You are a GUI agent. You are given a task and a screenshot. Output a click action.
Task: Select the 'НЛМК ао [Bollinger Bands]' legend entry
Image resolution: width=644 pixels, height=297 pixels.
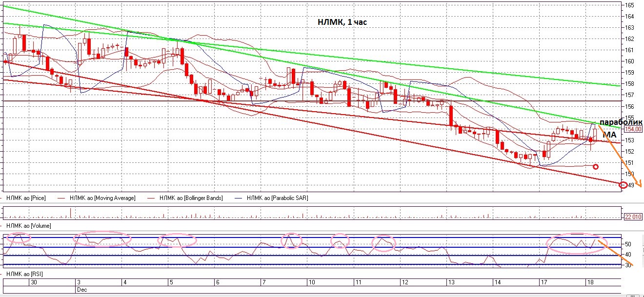click(191, 198)
